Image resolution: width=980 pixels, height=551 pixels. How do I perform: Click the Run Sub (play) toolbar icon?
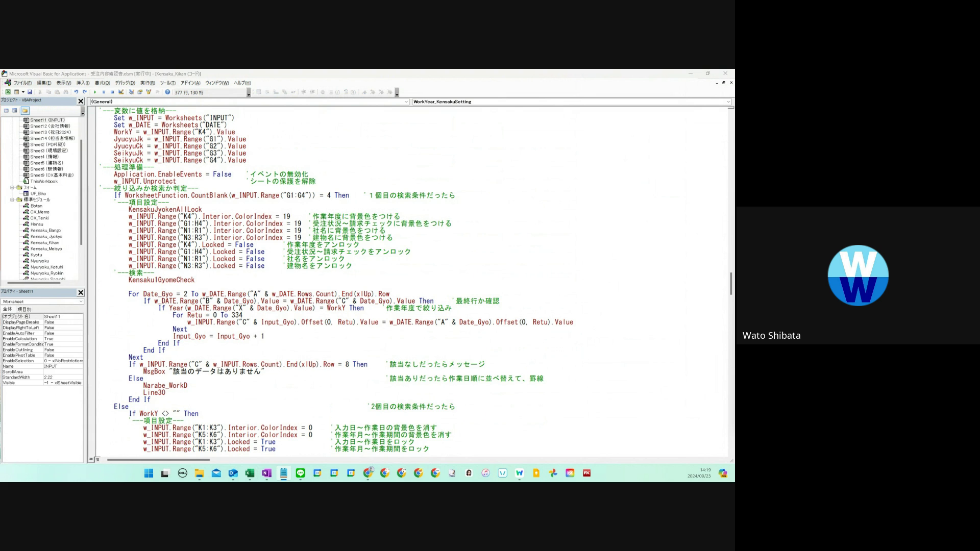coord(95,92)
